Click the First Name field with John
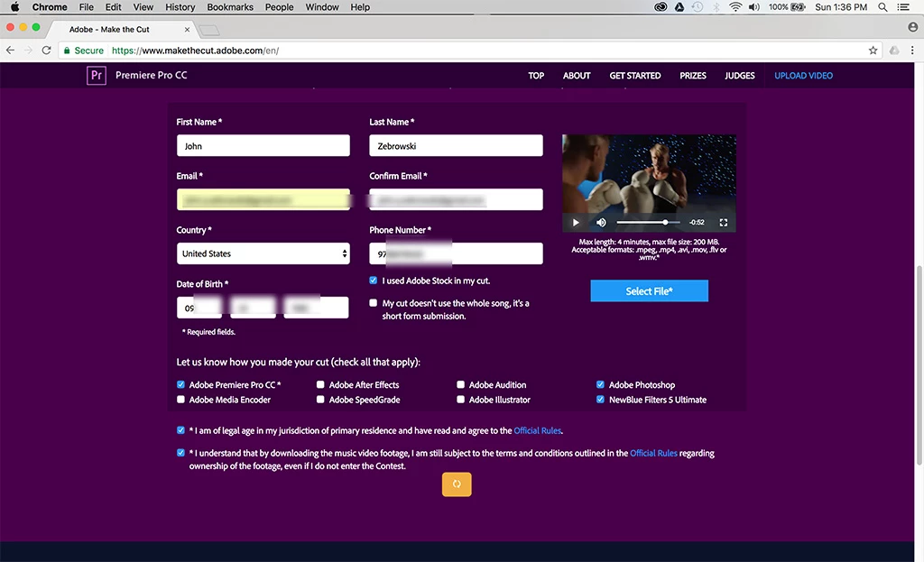 [x=263, y=145]
